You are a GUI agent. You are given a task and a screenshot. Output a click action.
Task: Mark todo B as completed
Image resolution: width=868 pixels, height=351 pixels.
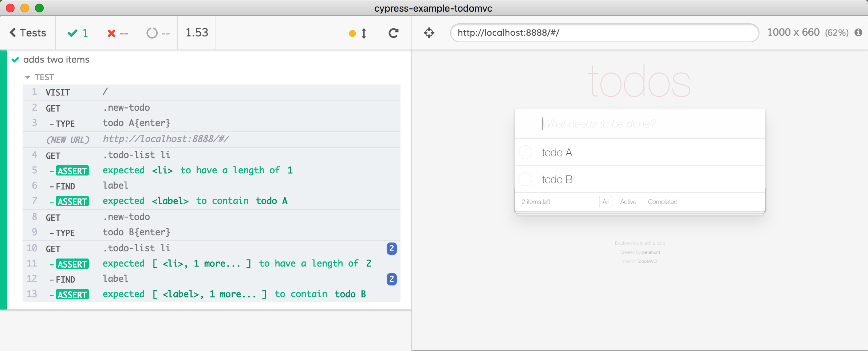tap(525, 179)
